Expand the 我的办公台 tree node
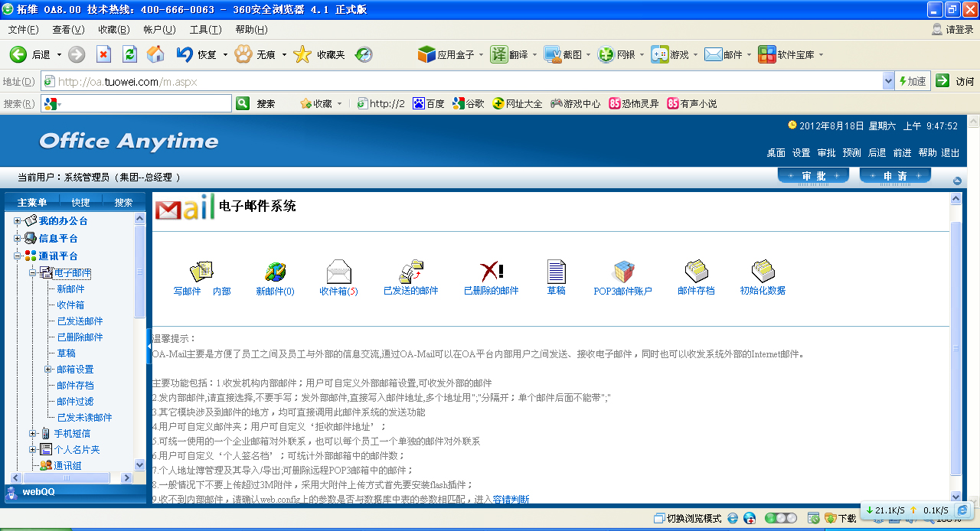 coord(18,221)
